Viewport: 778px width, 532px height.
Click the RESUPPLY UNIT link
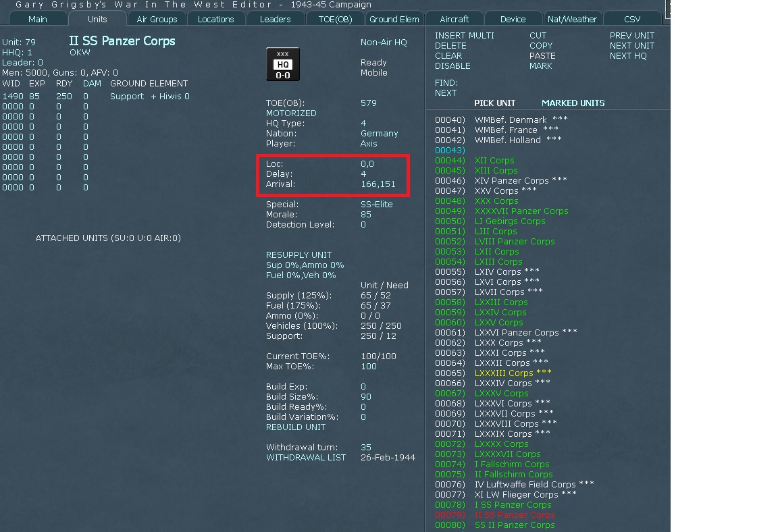click(x=299, y=255)
